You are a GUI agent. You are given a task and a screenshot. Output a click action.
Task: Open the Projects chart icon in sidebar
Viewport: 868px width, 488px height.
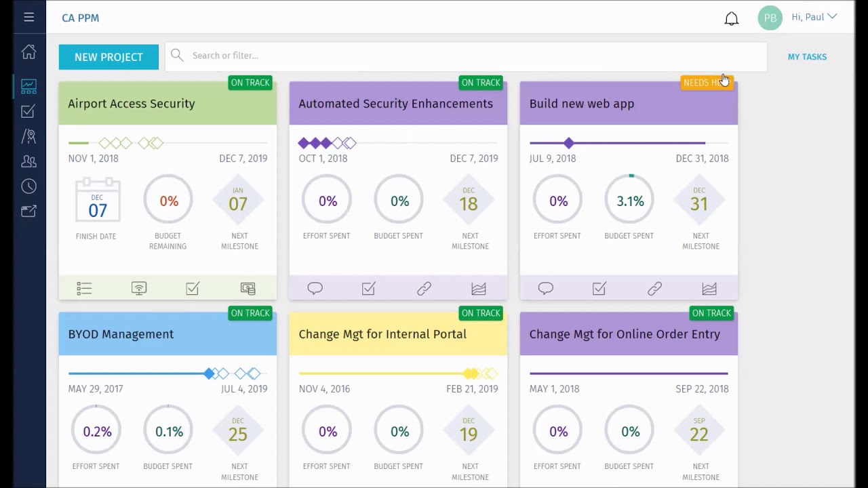(28, 86)
